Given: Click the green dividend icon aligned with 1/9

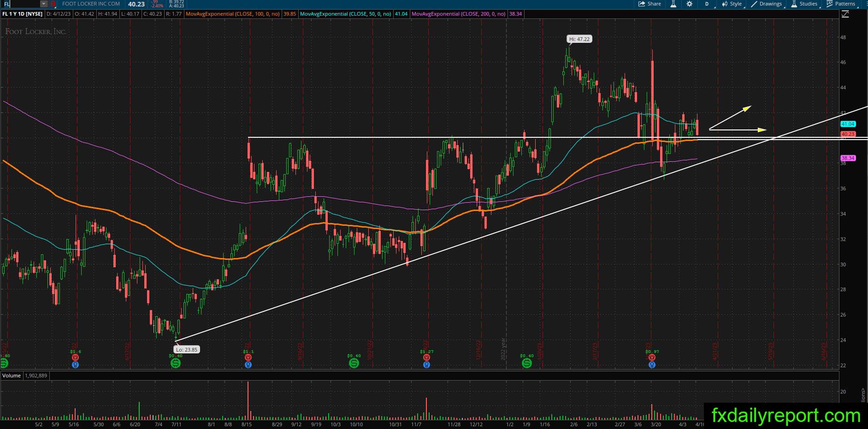Looking at the screenshot, I should coord(526,363).
